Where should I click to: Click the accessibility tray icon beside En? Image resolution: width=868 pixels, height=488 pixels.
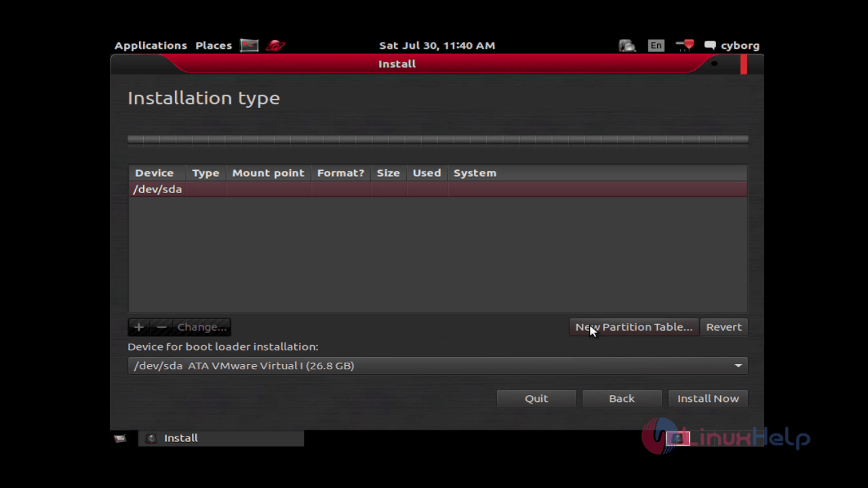[x=627, y=45]
